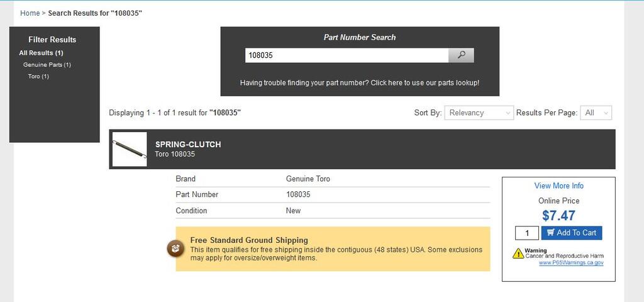644x302 pixels.
Task: Open the SPRING-CLUTCH product title
Action: coord(188,144)
